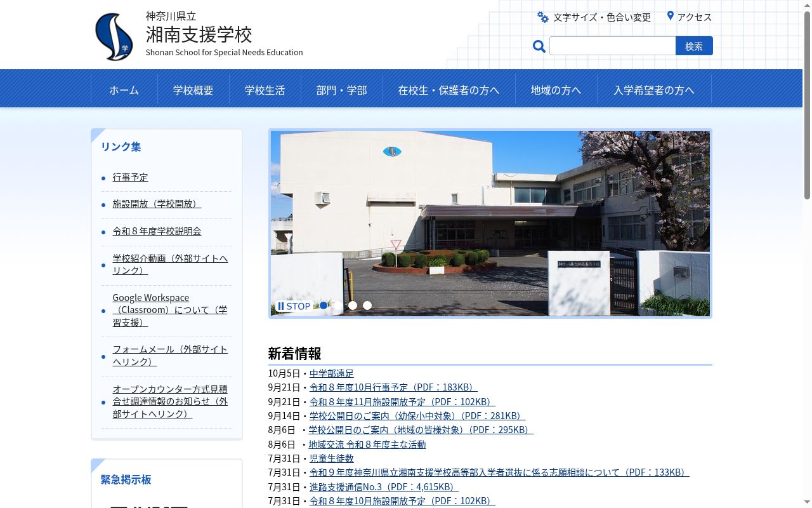Click the magnifying glass search icon
Image resolution: width=812 pixels, height=508 pixels.
(x=539, y=46)
